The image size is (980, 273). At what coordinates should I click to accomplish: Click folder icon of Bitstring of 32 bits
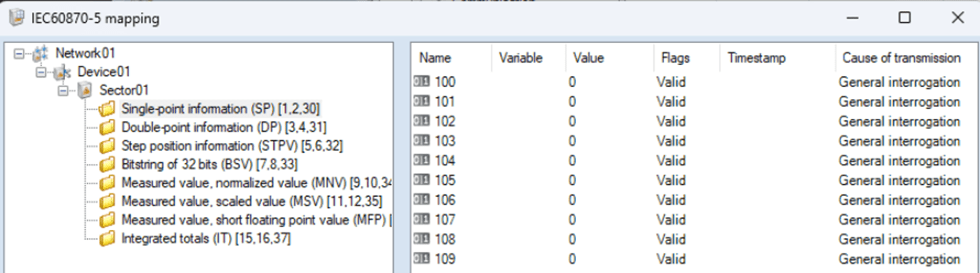107,165
